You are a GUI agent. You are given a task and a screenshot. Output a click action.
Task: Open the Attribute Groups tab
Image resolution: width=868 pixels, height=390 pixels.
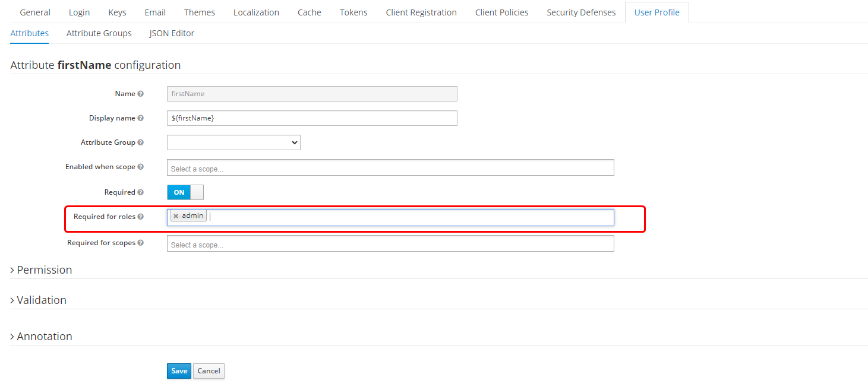99,33
